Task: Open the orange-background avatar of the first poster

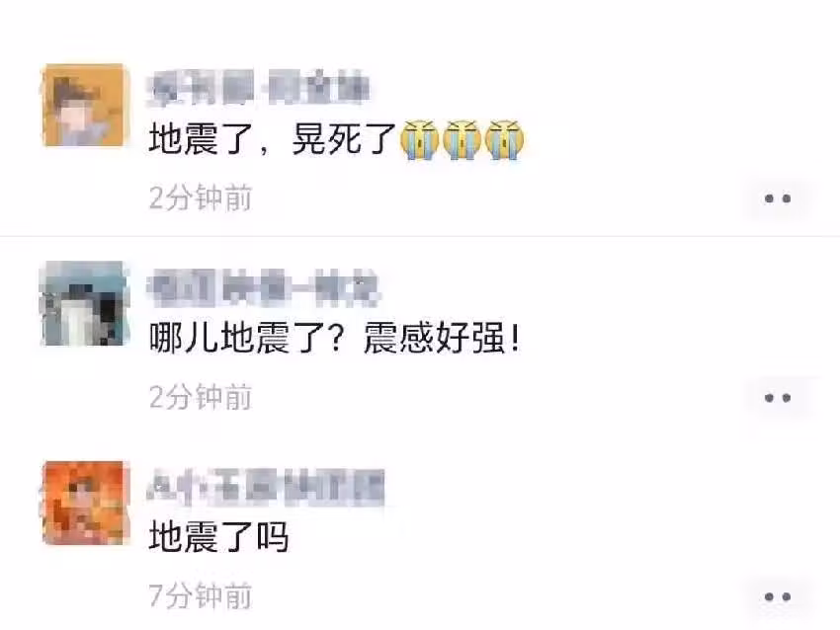Action: pyautogui.click(x=85, y=105)
